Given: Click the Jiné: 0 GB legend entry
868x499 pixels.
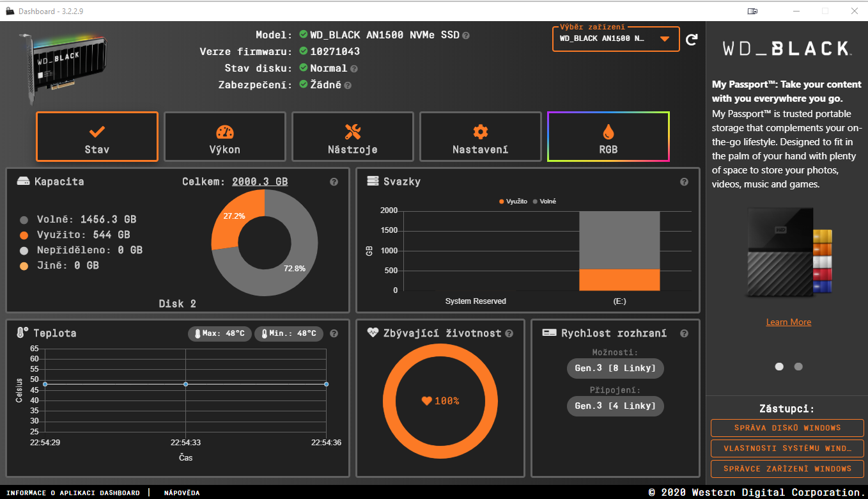Looking at the screenshot, I should (59, 265).
